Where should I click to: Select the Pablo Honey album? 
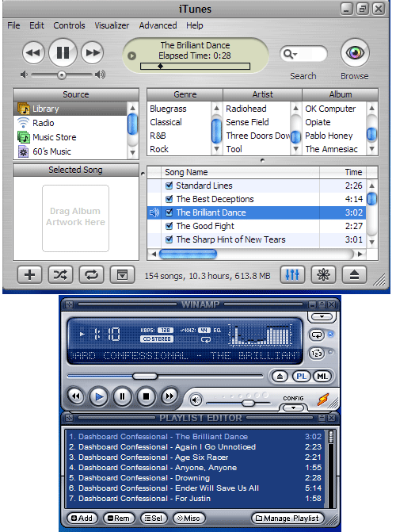pyautogui.click(x=329, y=136)
